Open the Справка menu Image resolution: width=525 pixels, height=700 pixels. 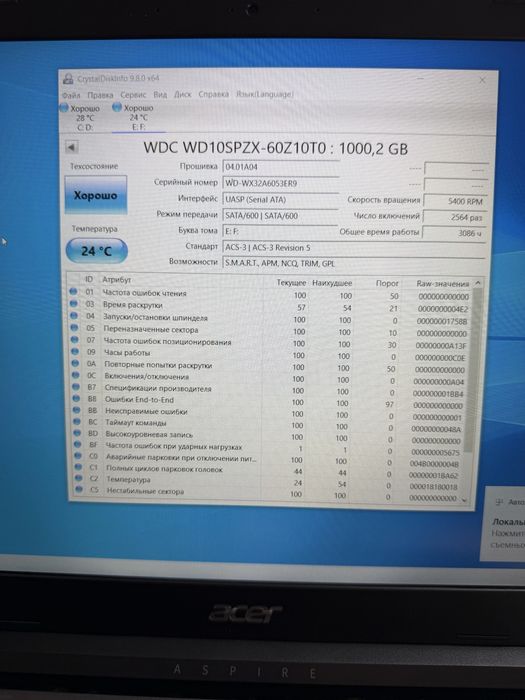pos(213,94)
